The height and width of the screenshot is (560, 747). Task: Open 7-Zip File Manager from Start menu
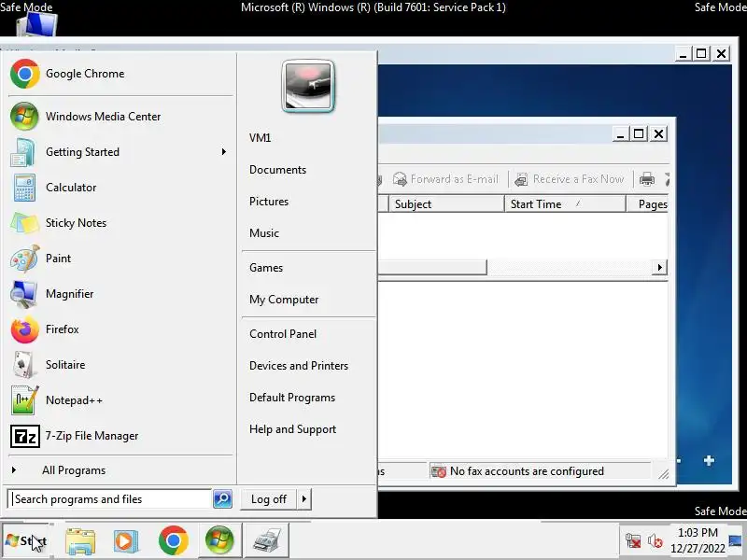point(121,436)
